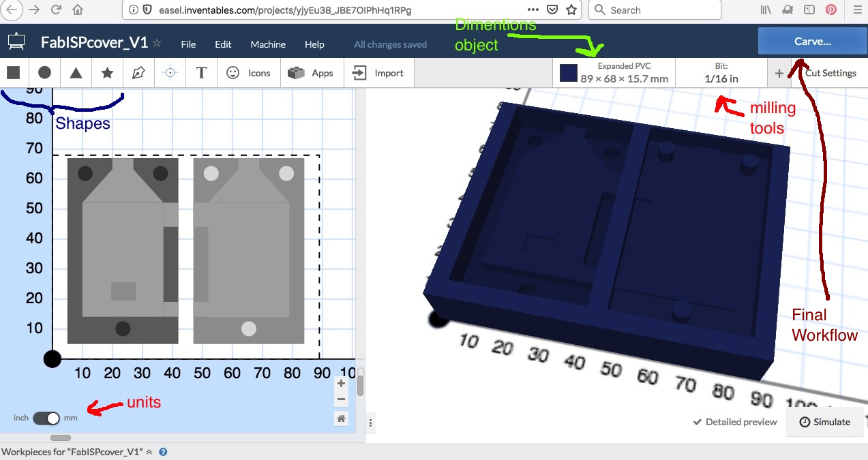This screenshot has height=460, width=868.
Task: Click the panel divider handle dots
Action: pyautogui.click(x=370, y=423)
